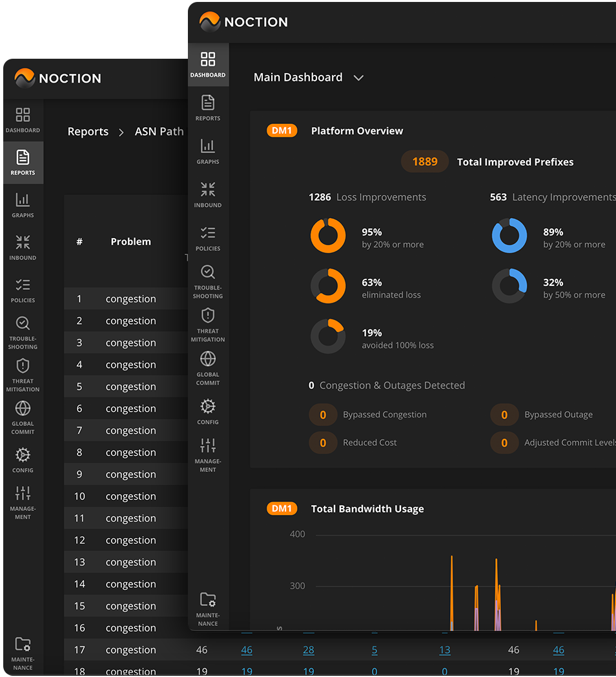
Task: Open Reports in the front window sidebar
Action: click(208, 108)
